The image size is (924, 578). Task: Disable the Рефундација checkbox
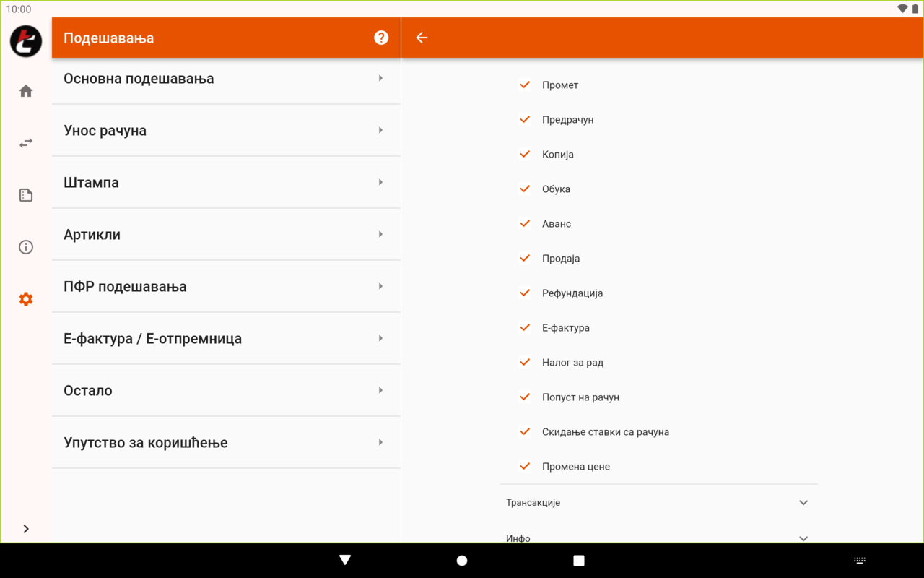click(525, 293)
